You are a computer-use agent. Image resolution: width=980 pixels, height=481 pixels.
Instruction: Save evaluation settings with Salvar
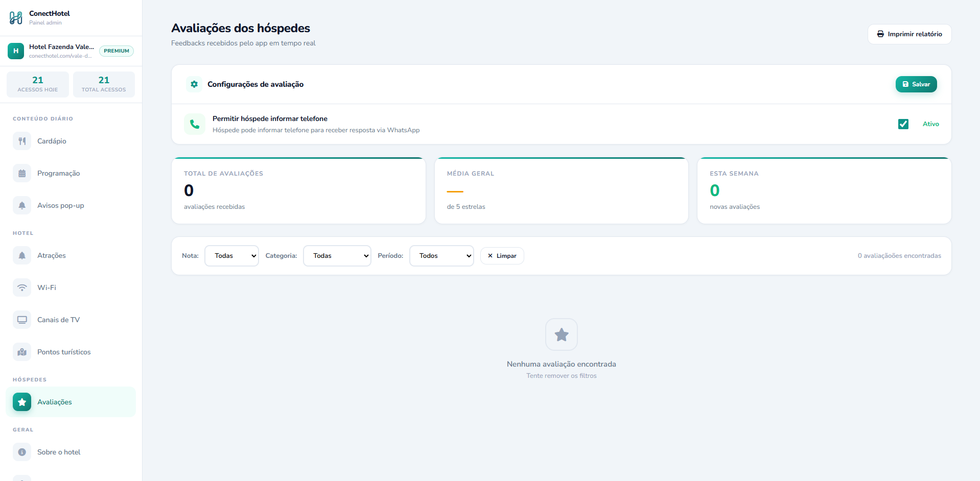click(916, 84)
